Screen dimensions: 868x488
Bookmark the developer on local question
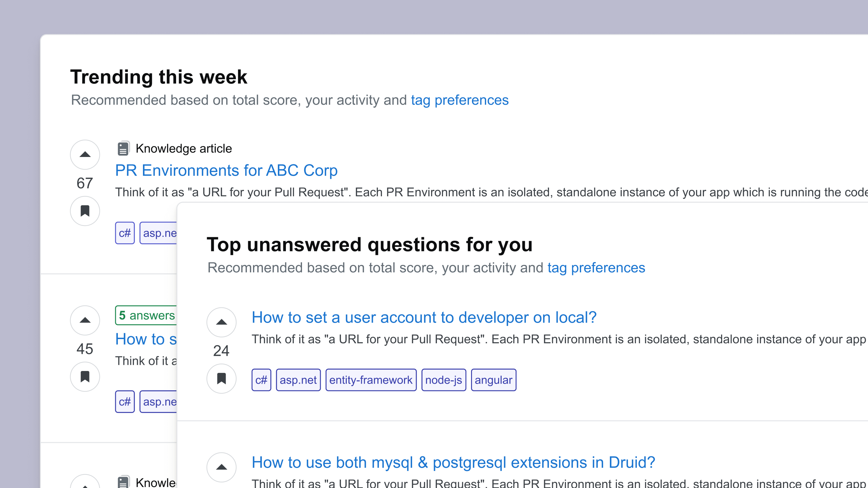[222, 378]
